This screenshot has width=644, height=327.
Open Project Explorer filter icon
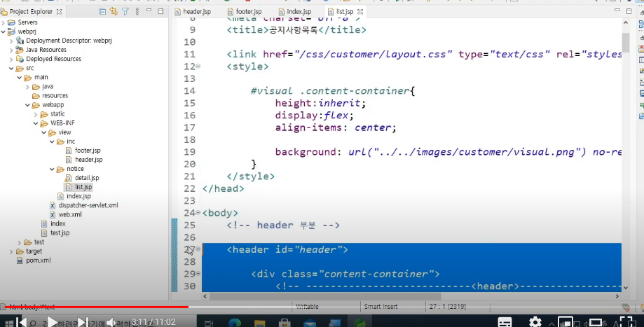coord(125,11)
